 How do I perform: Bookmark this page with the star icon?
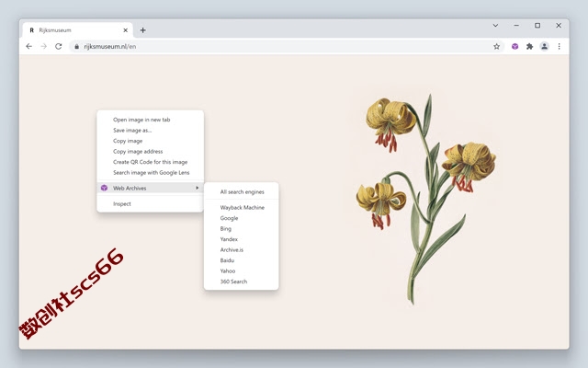[x=496, y=47]
